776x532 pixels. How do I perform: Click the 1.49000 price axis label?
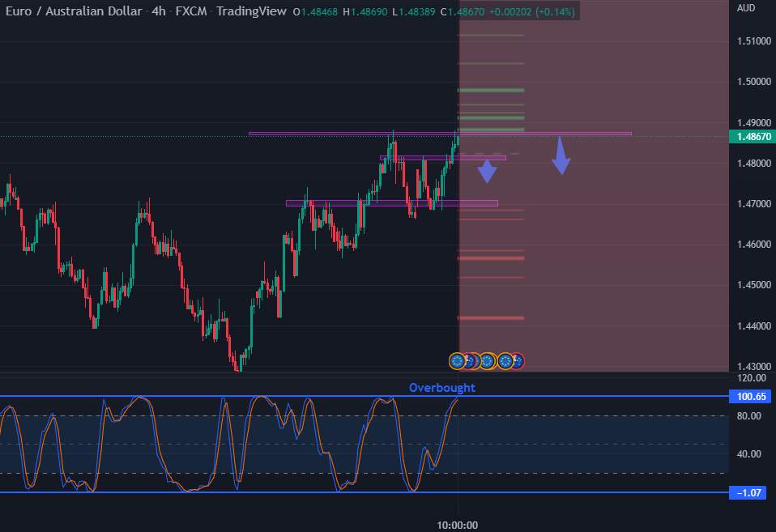click(754, 123)
